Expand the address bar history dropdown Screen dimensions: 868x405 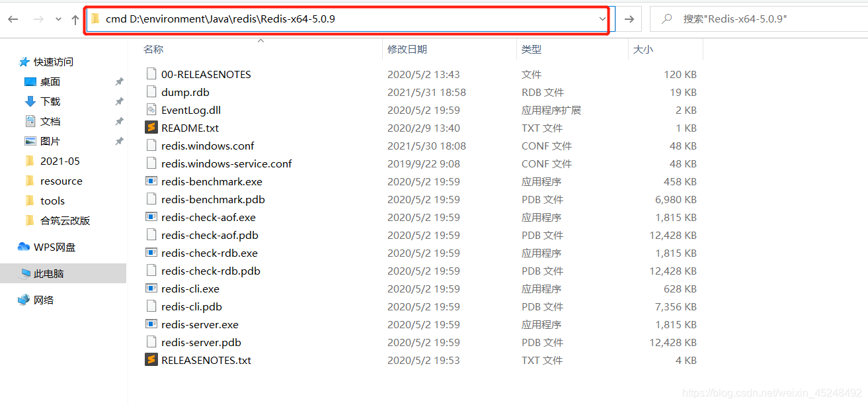pos(602,19)
